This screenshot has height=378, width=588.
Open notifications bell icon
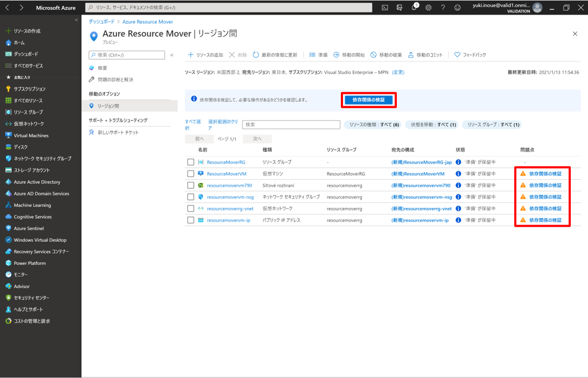point(415,7)
